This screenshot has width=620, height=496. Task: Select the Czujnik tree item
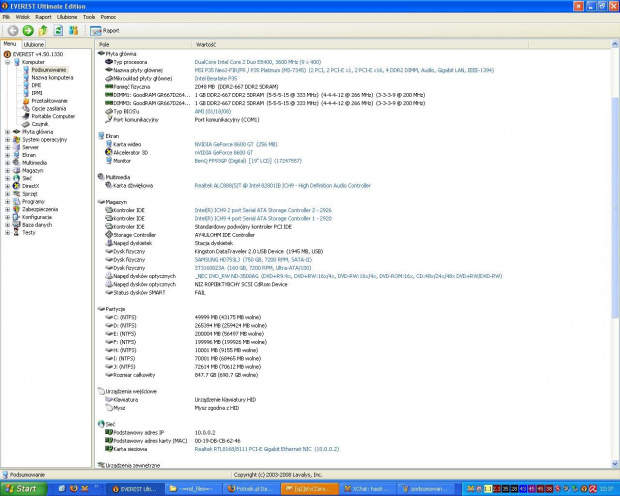coord(40,124)
